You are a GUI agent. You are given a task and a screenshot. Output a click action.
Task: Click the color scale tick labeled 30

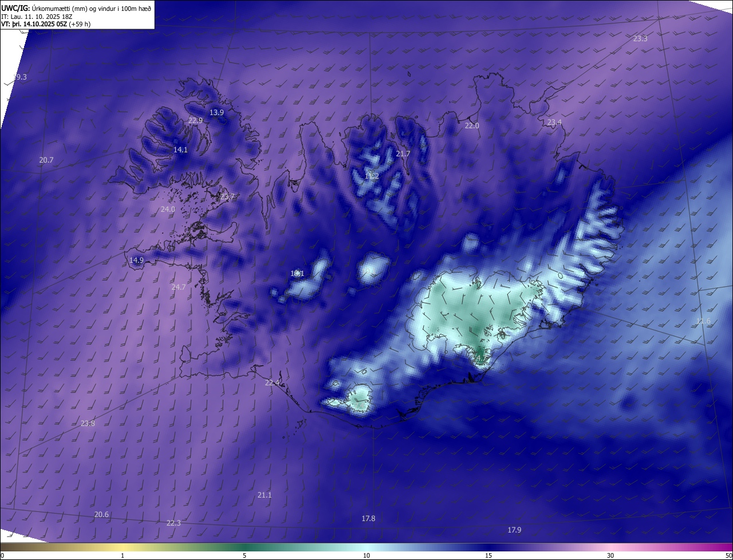pos(610,555)
